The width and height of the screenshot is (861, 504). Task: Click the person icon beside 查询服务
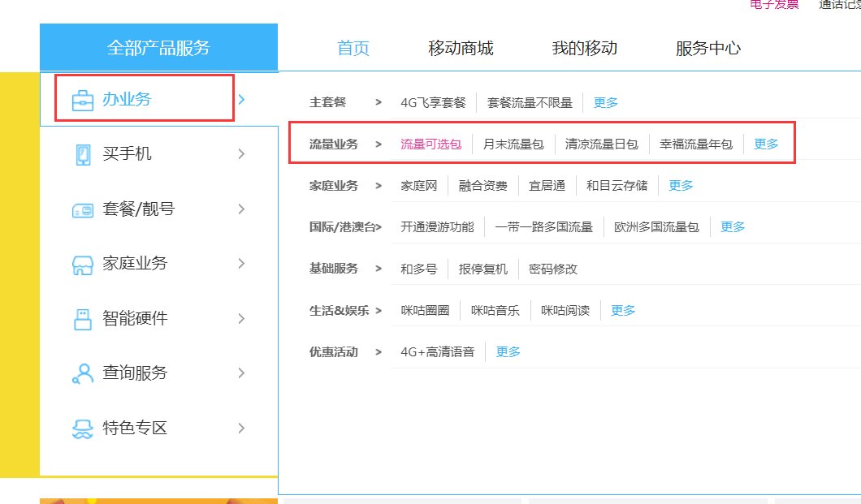[x=82, y=373]
